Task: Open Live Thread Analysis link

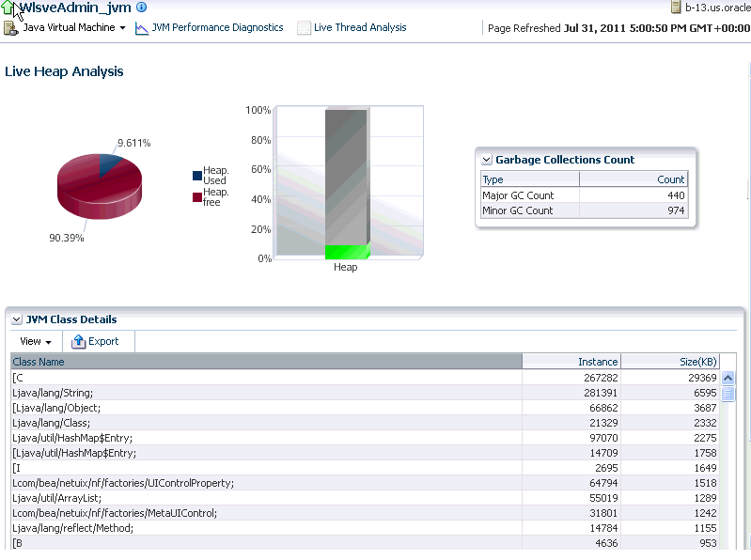Action: 360,28
